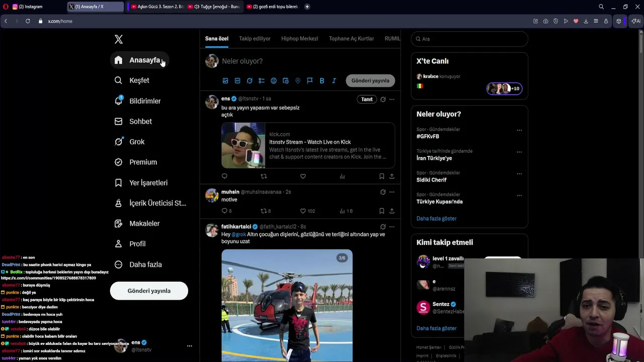The image size is (644, 362).
Task: Repost the ens post
Action: tap(264, 176)
